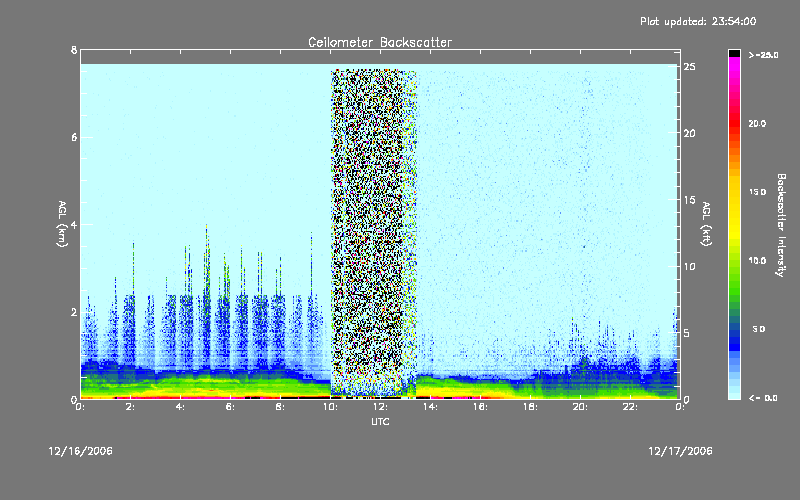This screenshot has width=800, height=500.
Task: Click the ">-25.0" colorbar maximum label
Action: [x=763, y=55]
